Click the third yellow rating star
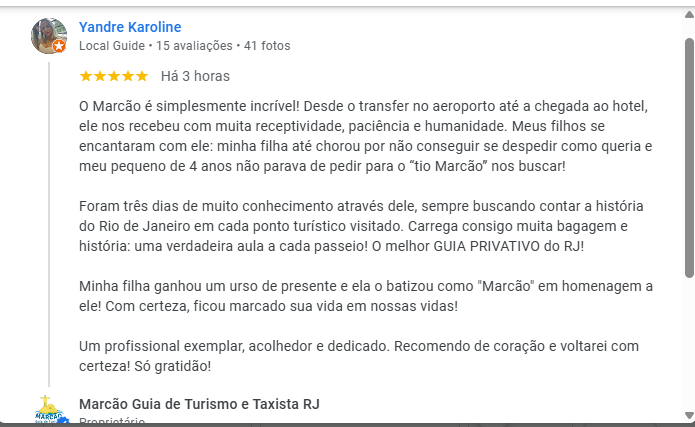695x427 pixels. [x=114, y=76]
